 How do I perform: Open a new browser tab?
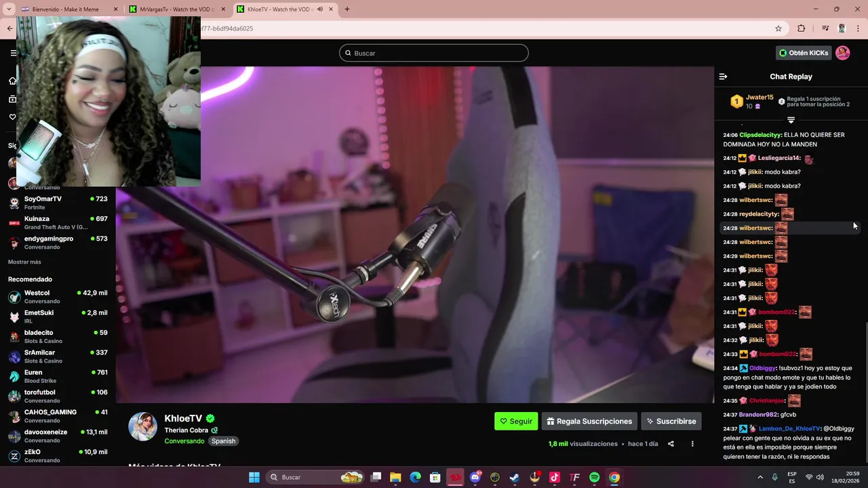click(x=347, y=9)
